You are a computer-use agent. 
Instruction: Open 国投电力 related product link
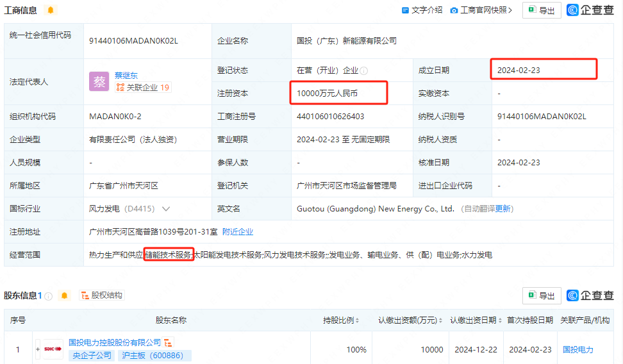578,350
